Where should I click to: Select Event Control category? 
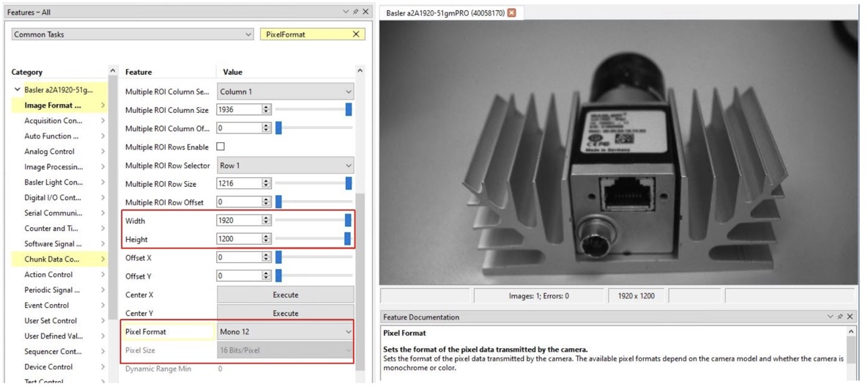(46, 305)
